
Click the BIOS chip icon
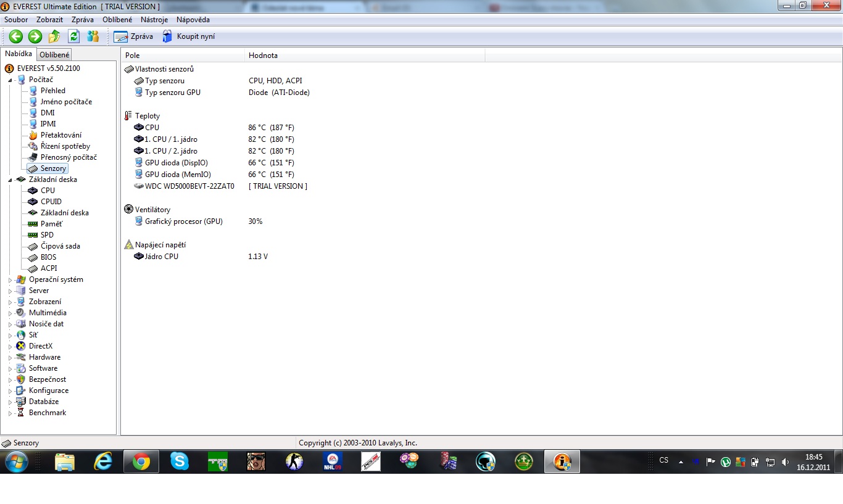coord(33,257)
